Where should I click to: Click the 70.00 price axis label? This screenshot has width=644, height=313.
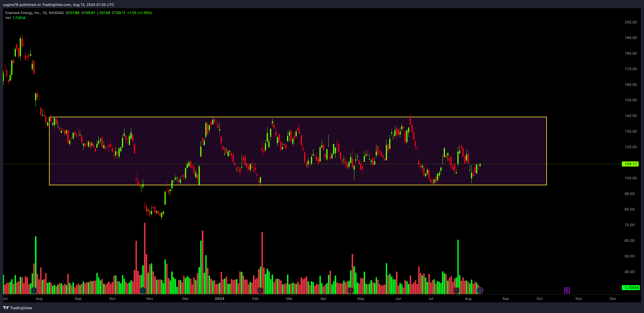click(630, 225)
